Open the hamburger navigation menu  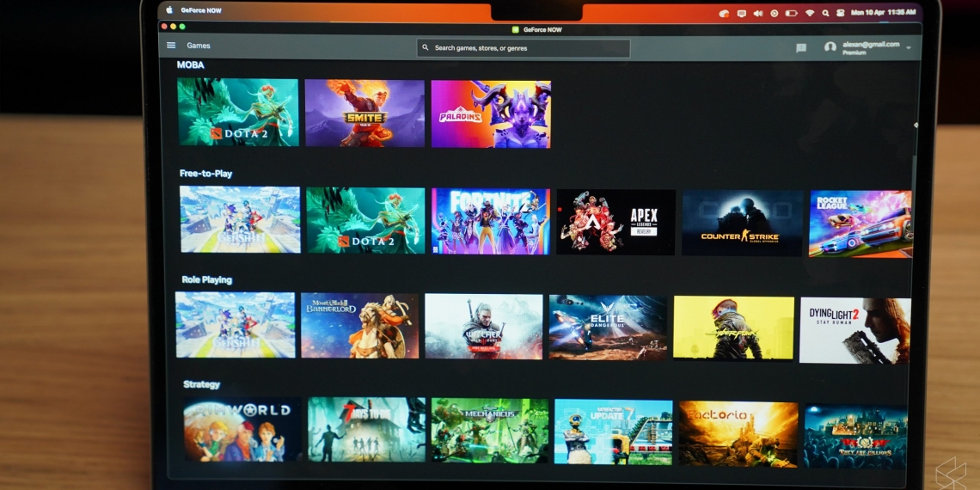pos(171,46)
